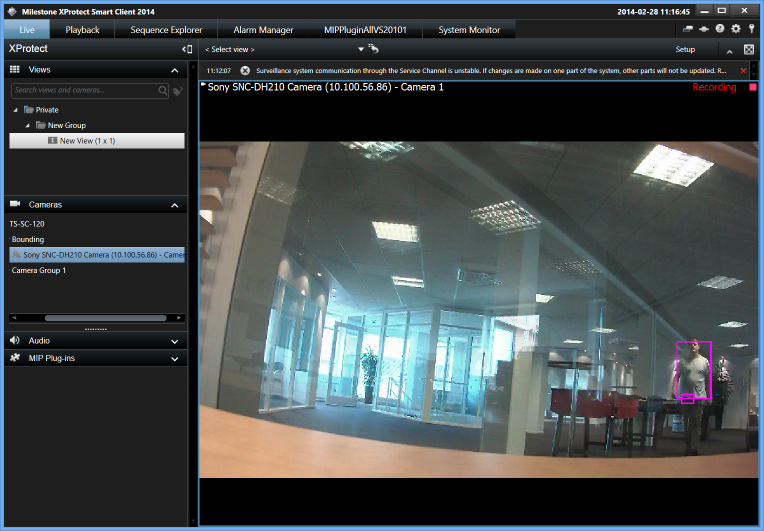Click the error circle icon in notification bar
Image resolution: width=764 pixels, height=531 pixels.
(x=245, y=71)
